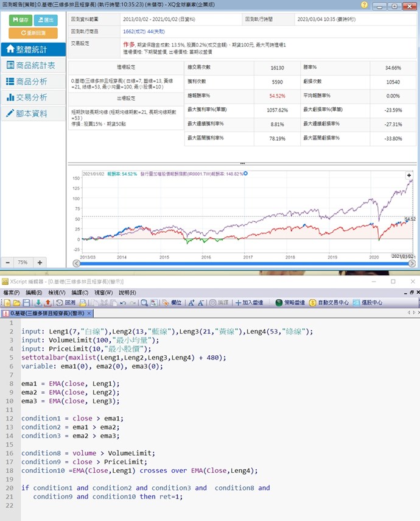
Task: Click the 1662 successful products link
Action: pos(136,31)
